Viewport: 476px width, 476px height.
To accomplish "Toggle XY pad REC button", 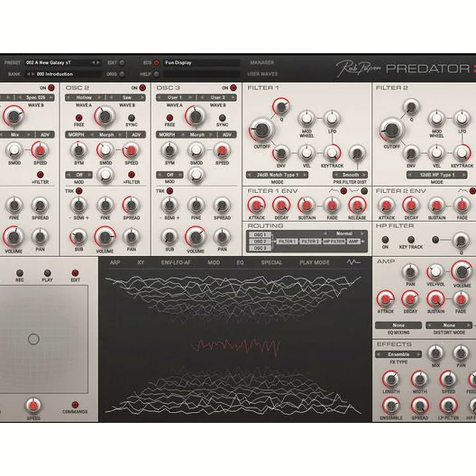I will point(19,272).
